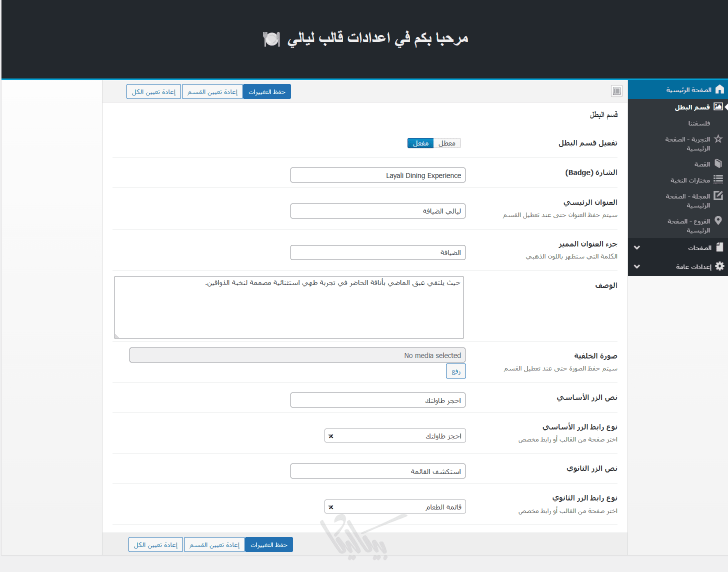Viewport: 728px width, 572px height.
Task: Click inside the الوصف description textarea
Action: click(289, 307)
